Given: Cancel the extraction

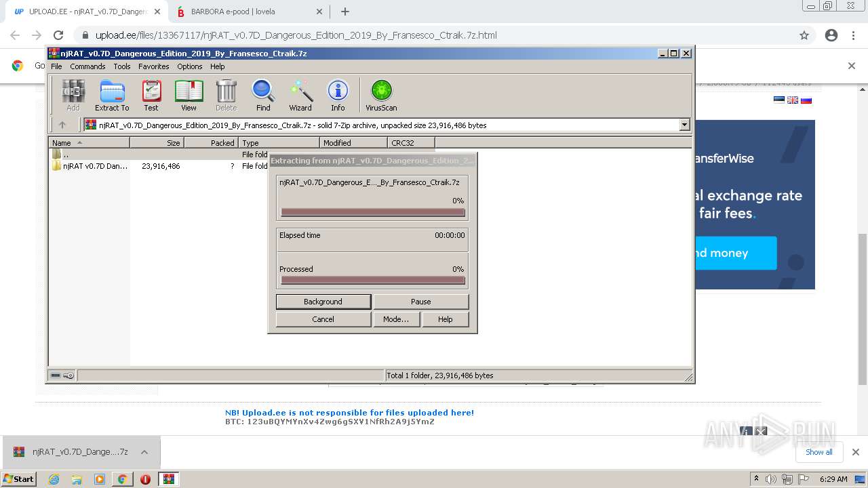Looking at the screenshot, I should coord(323,319).
